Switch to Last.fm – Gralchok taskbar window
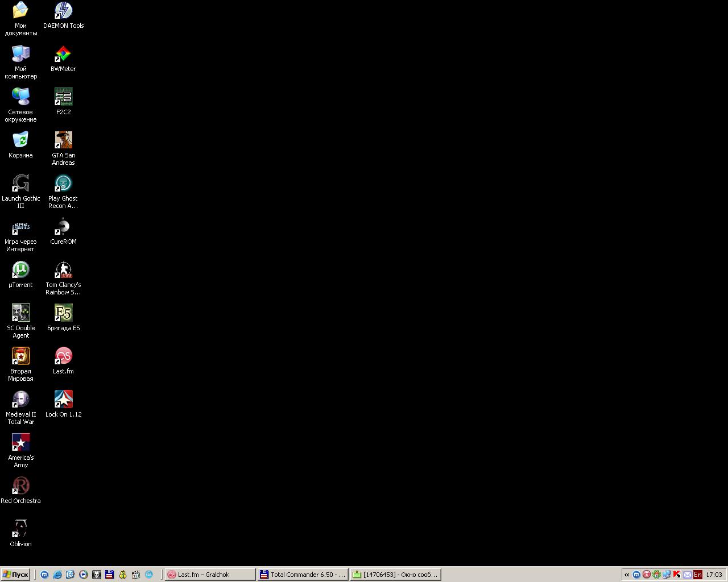The width and height of the screenshot is (728, 582). point(209,575)
